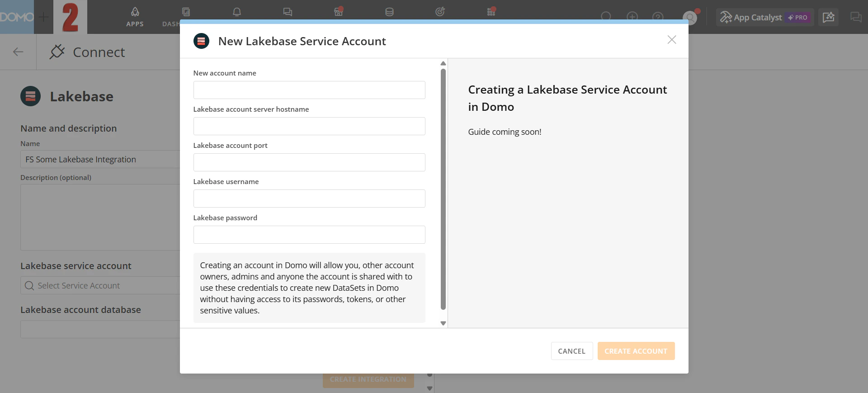Viewport: 868px width, 393px height.
Task: Open the Buzz panel icon at far right
Action: coord(856,17)
